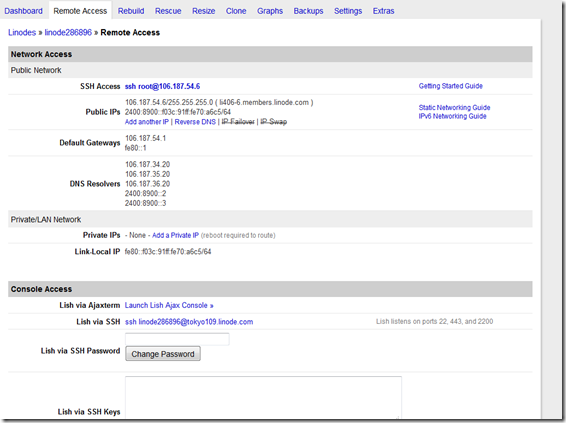Click the Network Access section header
This screenshot has width=566, height=423.
(270, 54)
